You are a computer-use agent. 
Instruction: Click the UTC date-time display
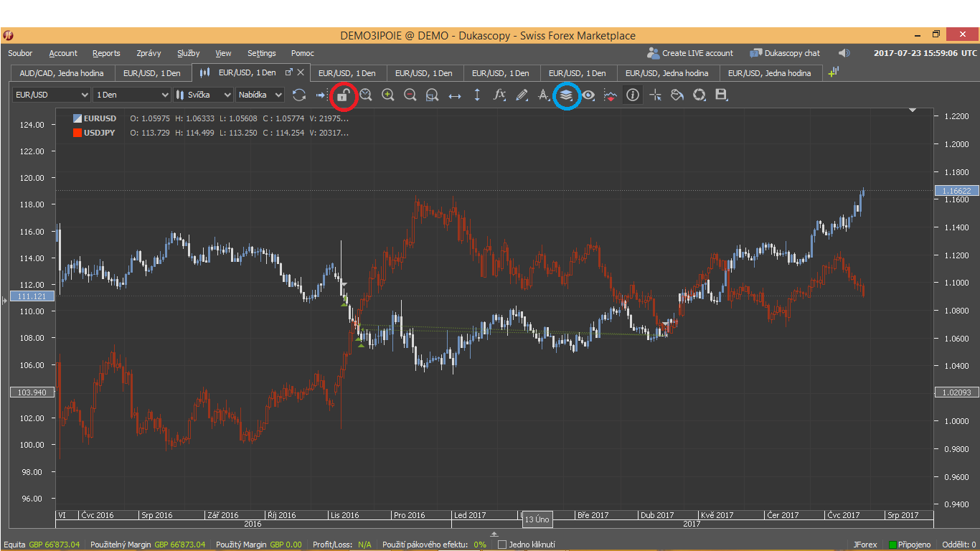(x=925, y=53)
